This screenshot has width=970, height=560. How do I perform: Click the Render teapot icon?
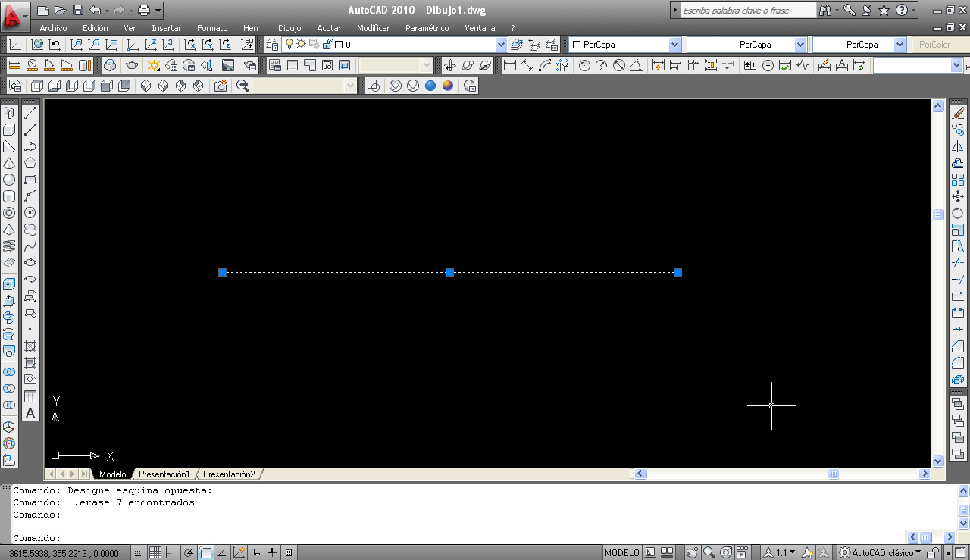[131, 65]
